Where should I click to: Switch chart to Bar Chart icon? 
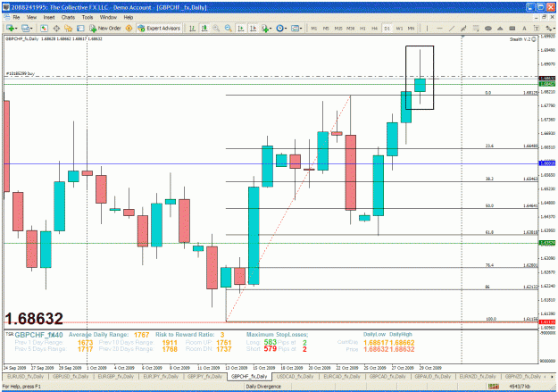coord(192,28)
